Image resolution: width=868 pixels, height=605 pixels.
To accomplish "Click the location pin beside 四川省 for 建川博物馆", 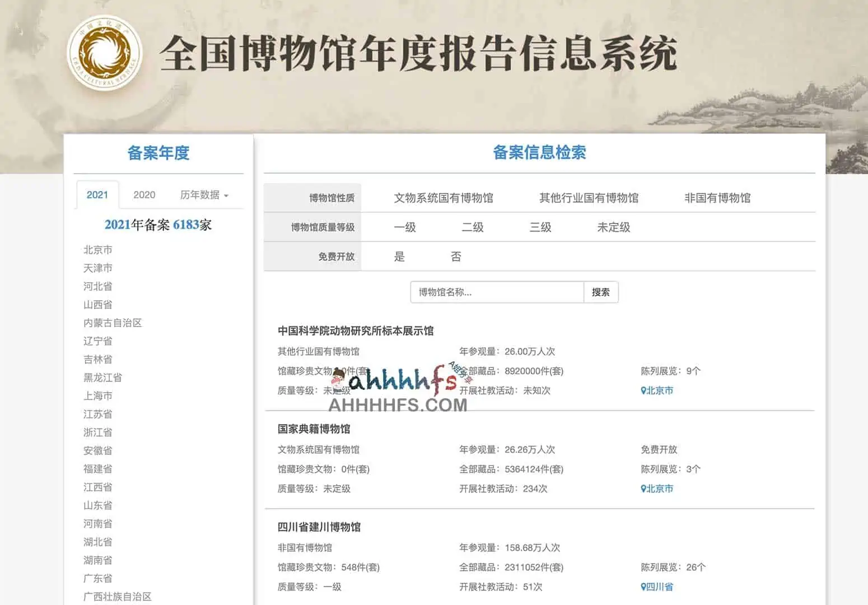I will pyautogui.click(x=643, y=587).
